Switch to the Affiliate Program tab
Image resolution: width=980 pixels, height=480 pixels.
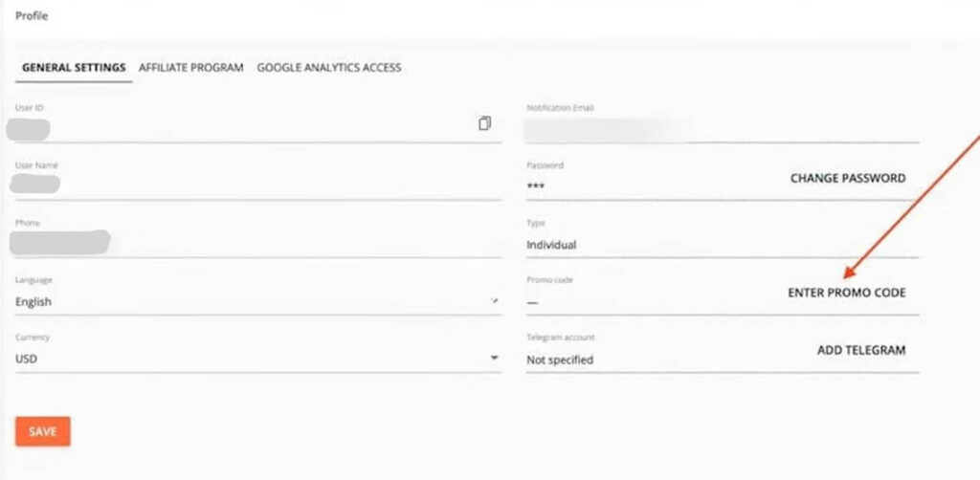click(x=190, y=68)
